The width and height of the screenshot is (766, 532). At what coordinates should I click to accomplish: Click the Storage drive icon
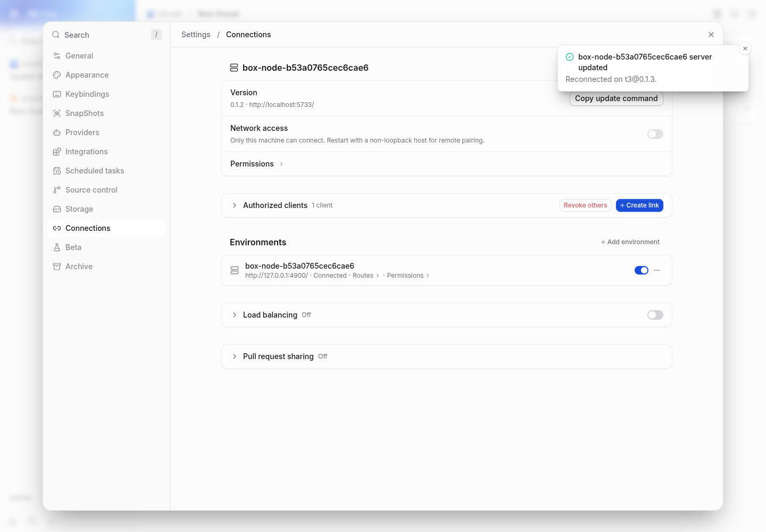(57, 209)
